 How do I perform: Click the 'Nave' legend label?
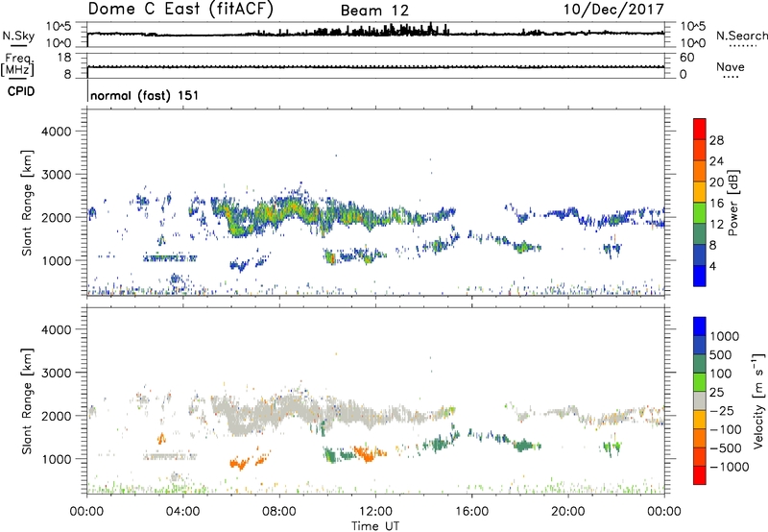[x=731, y=67]
